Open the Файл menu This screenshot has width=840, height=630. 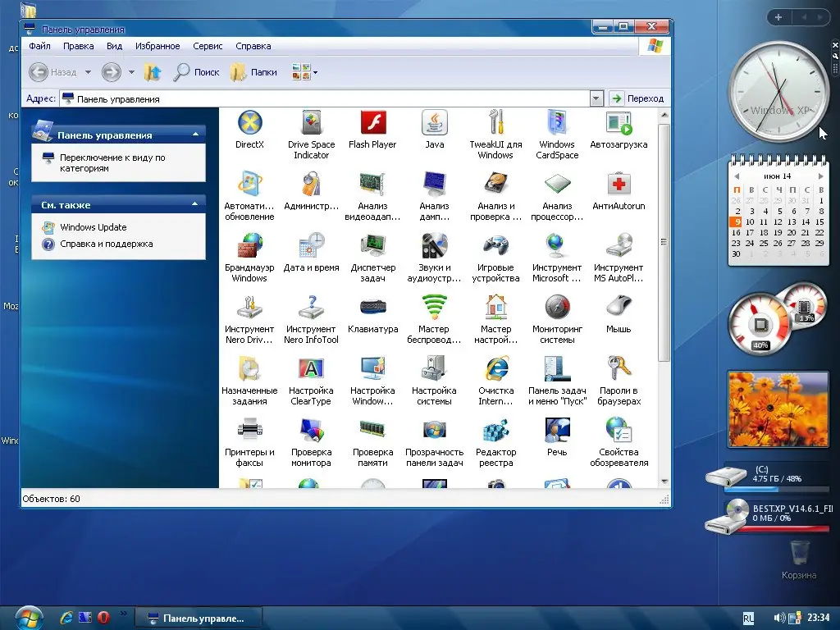pos(39,46)
